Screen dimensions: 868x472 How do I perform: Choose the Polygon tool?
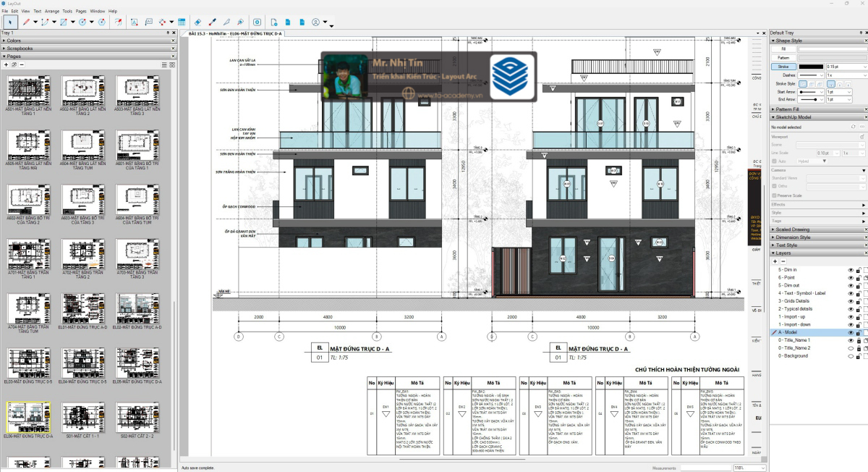click(101, 22)
